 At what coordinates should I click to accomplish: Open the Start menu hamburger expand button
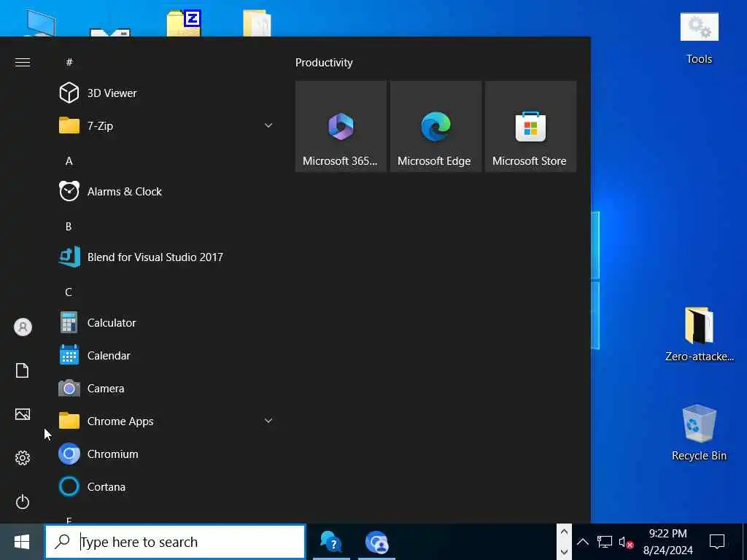coord(23,63)
